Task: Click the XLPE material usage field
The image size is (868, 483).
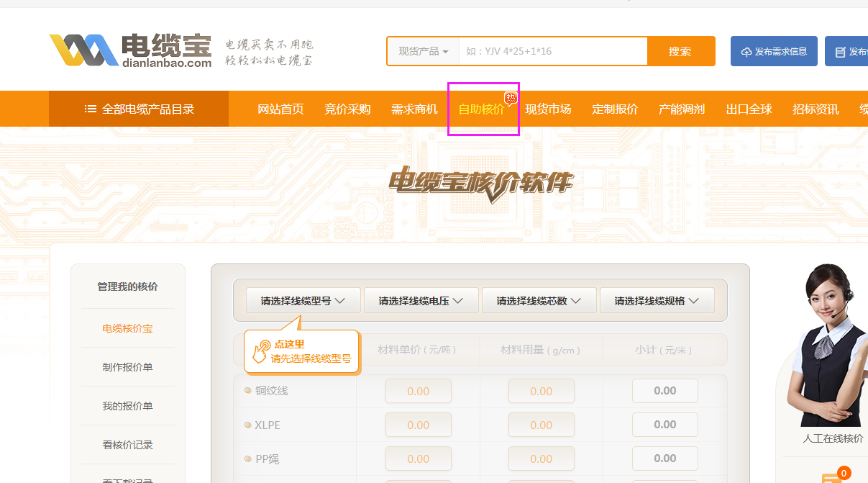Action: (541, 425)
